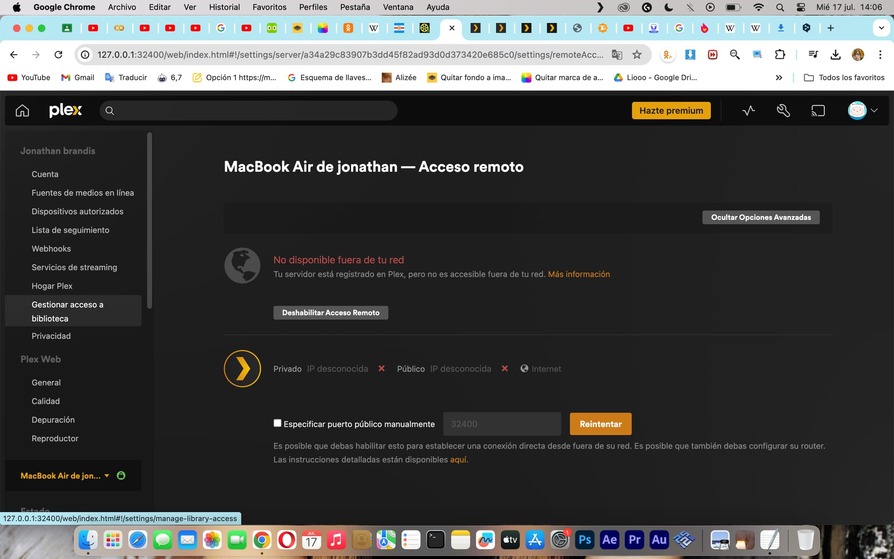Click the Chrome address bar URL
This screenshot has height=559, width=894.
[x=350, y=55]
